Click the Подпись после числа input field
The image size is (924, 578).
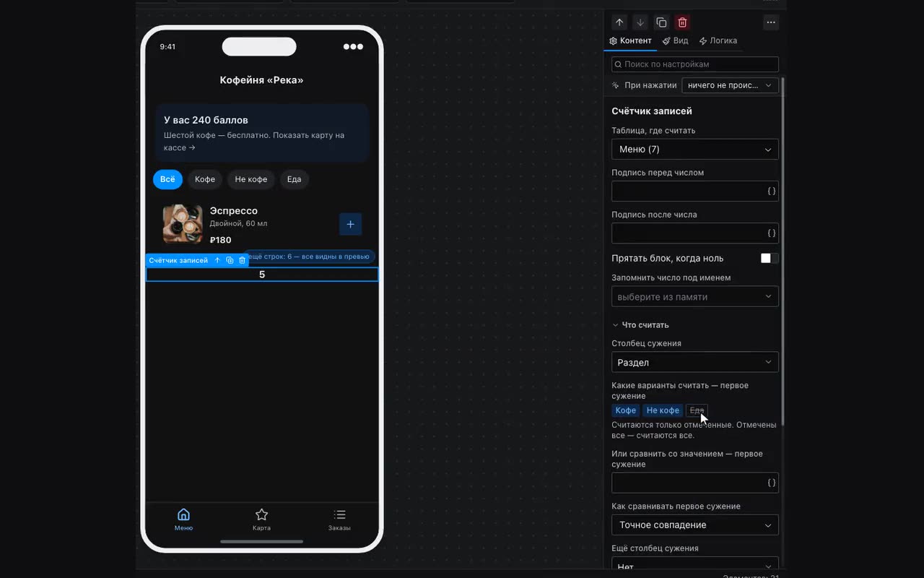point(695,233)
